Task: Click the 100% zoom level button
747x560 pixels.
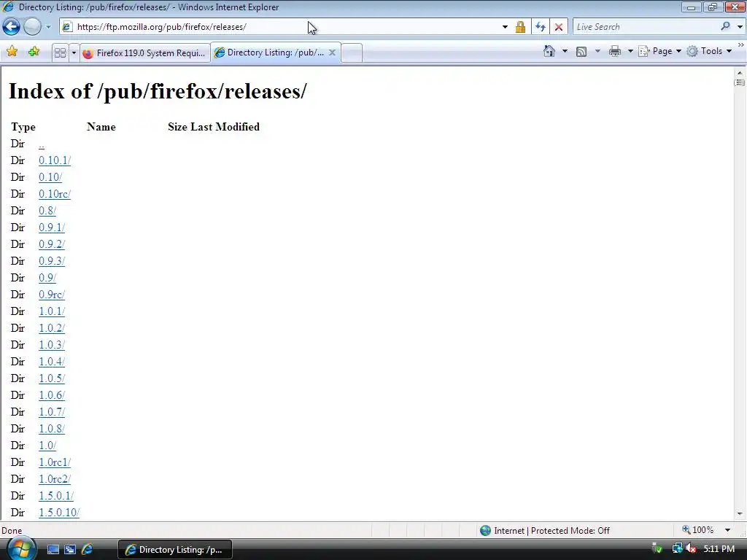Action: (698, 530)
